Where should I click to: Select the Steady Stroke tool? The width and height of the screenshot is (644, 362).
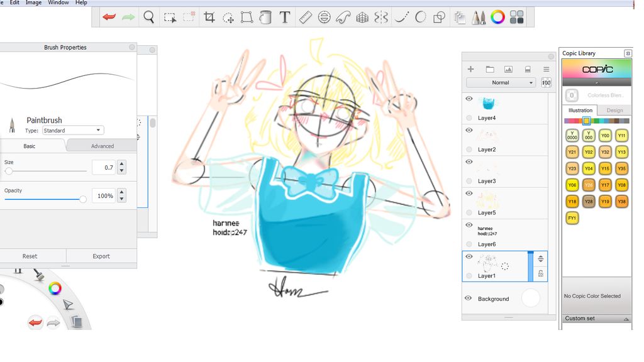click(401, 17)
